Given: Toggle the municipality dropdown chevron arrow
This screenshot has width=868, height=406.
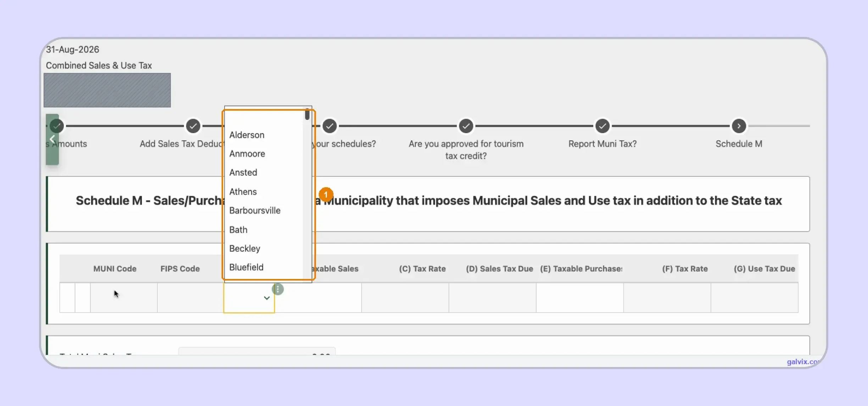Looking at the screenshot, I should (267, 298).
